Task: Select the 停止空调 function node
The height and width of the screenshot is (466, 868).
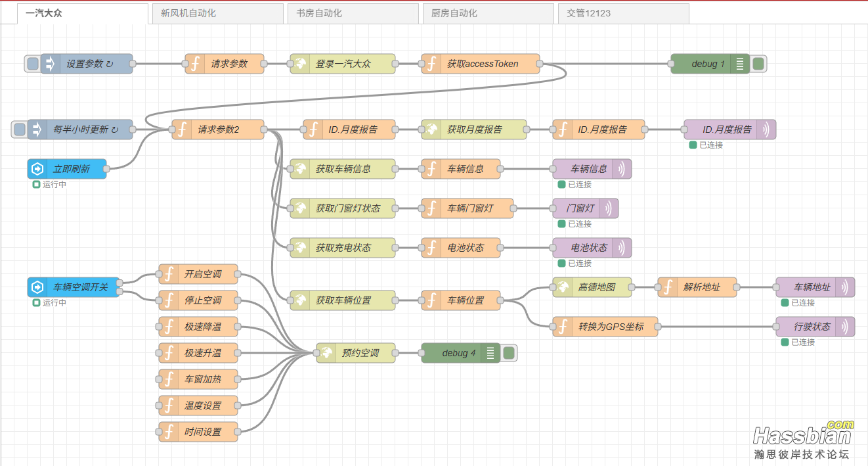Action: pyautogui.click(x=198, y=300)
